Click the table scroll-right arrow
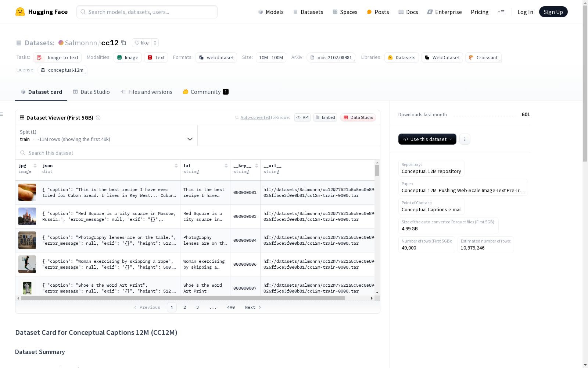The width and height of the screenshot is (588, 368). [x=372, y=298]
